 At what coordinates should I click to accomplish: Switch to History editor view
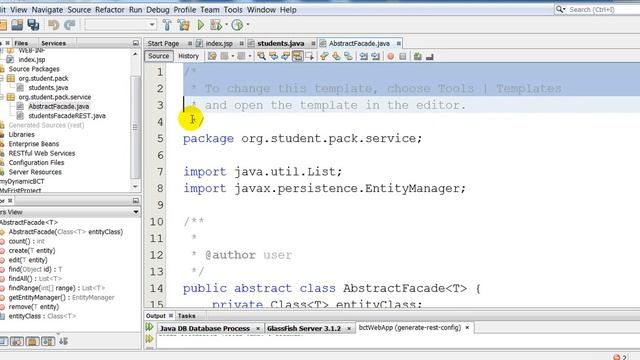188,56
